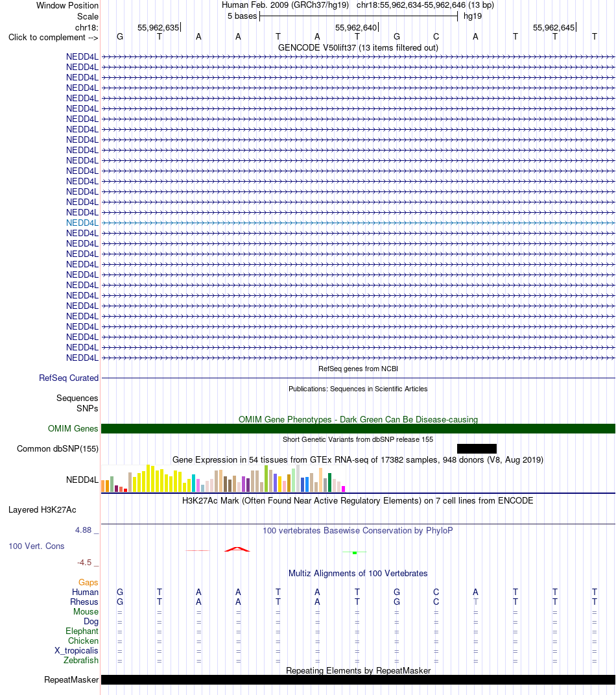The image size is (616, 695).
Task: Click the 'RefSeq Curated' track label
Action: [x=69, y=378]
